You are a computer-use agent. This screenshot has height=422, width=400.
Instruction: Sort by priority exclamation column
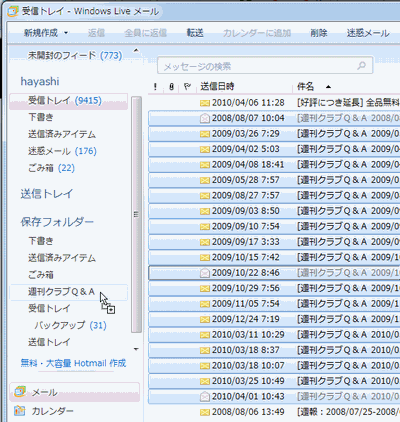point(155,87)
